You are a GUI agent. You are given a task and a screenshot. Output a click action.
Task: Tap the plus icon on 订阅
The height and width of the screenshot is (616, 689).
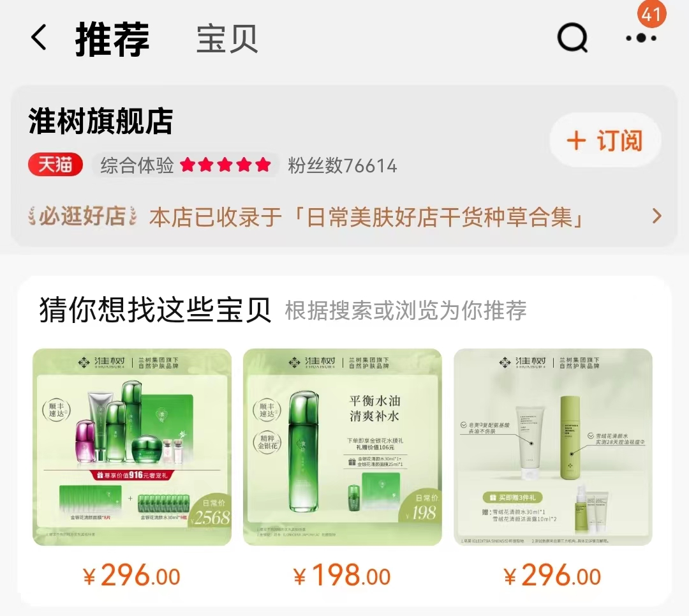(576, 141)
